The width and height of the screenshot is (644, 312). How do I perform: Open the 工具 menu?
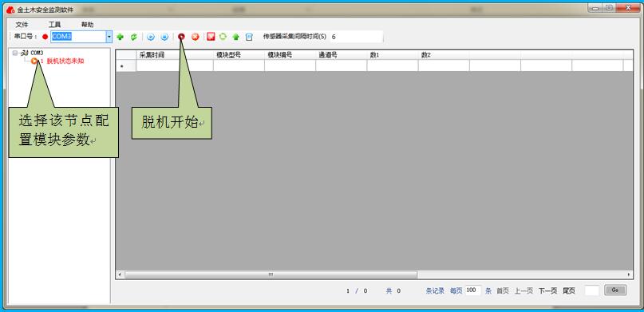point(54,25)
